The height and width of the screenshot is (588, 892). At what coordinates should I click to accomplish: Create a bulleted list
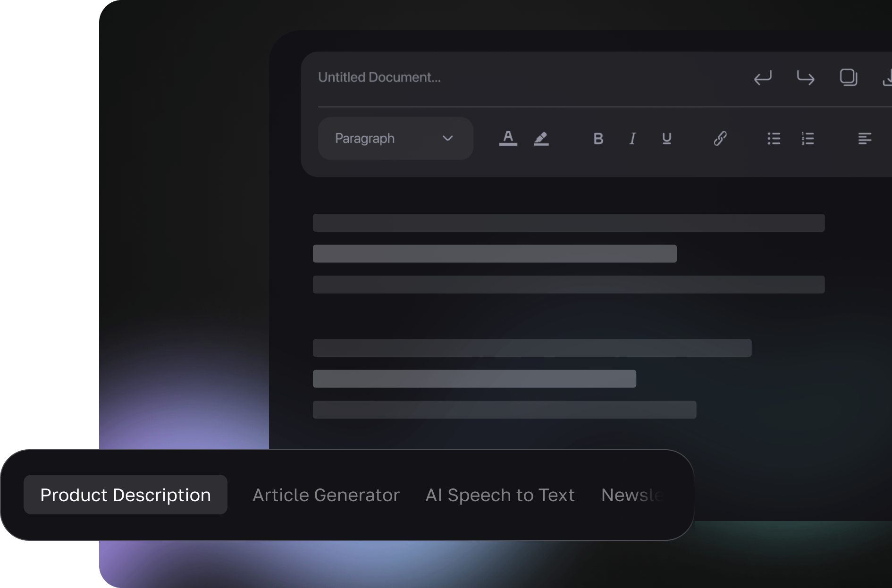(774, 138)
